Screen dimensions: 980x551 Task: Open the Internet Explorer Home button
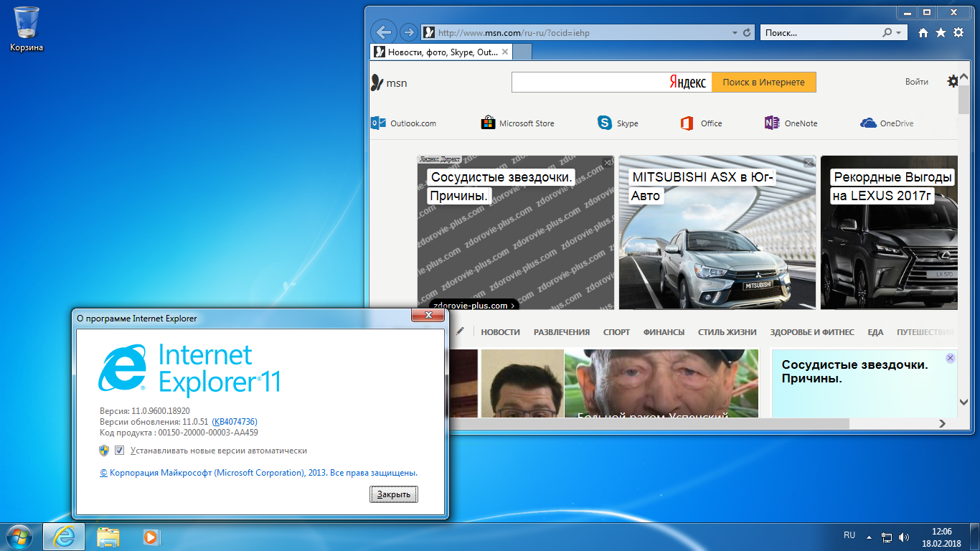point(923,33)
